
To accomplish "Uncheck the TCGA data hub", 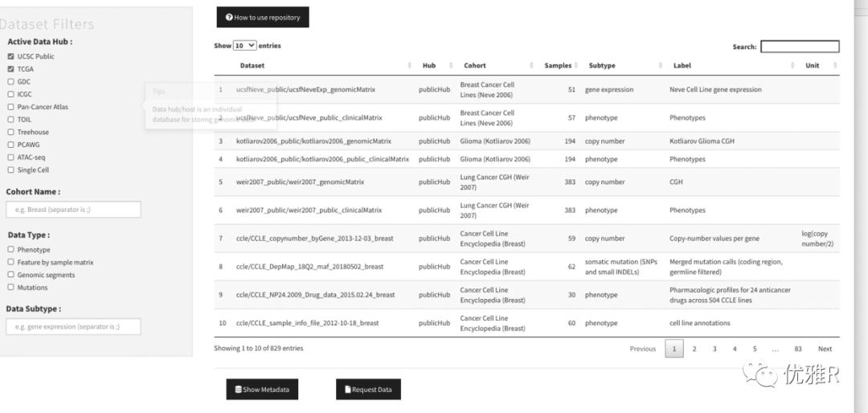I will coord(10,69).
